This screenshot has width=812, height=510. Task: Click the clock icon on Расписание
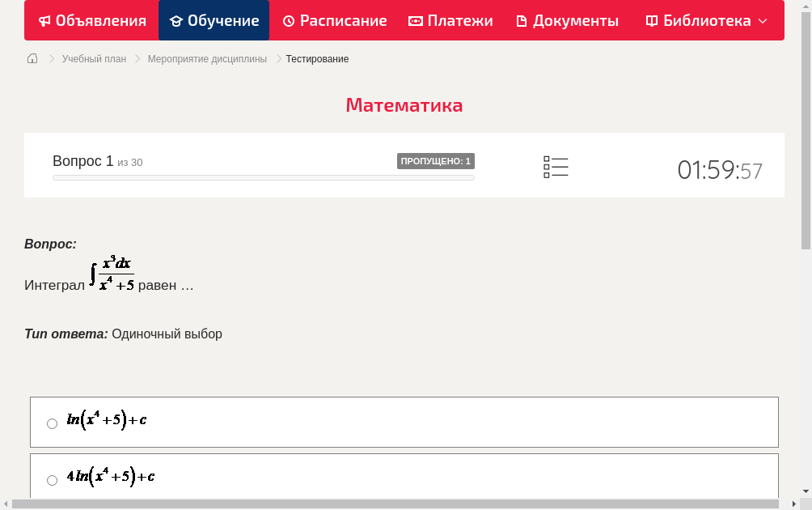tap(289, 20)
